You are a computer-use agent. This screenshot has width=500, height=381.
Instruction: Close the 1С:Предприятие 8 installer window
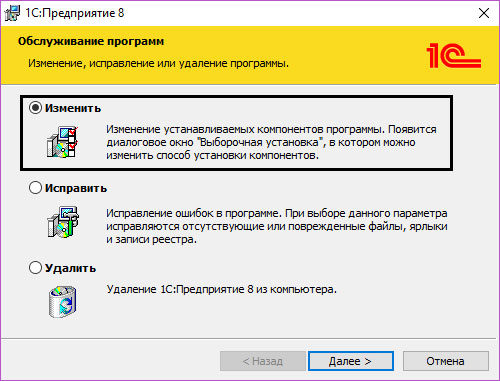[484, 13]
